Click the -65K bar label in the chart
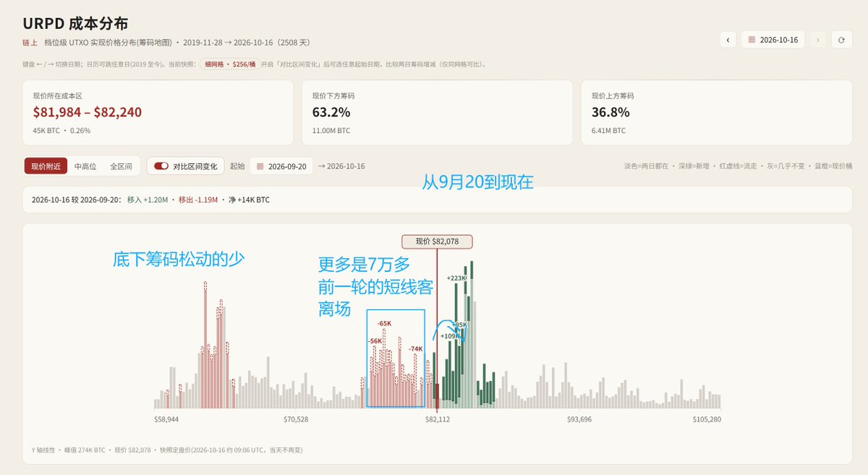Screen dimensions: 868x475 coord(384,323)
